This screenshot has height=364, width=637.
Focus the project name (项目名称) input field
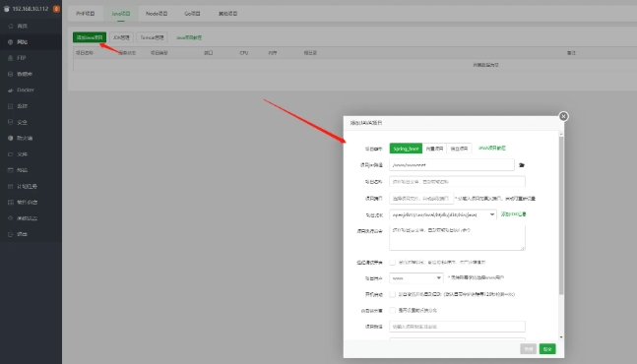(x=457, y=182)
